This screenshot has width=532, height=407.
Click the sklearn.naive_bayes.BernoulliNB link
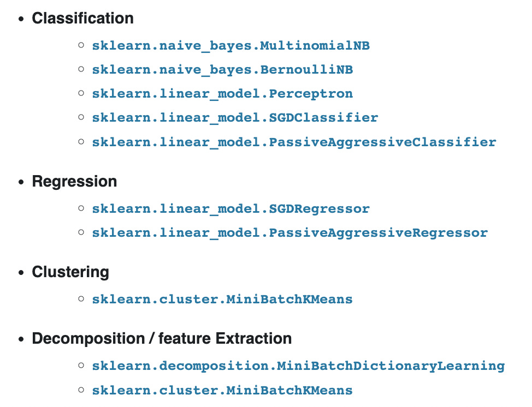pos(222,70)
